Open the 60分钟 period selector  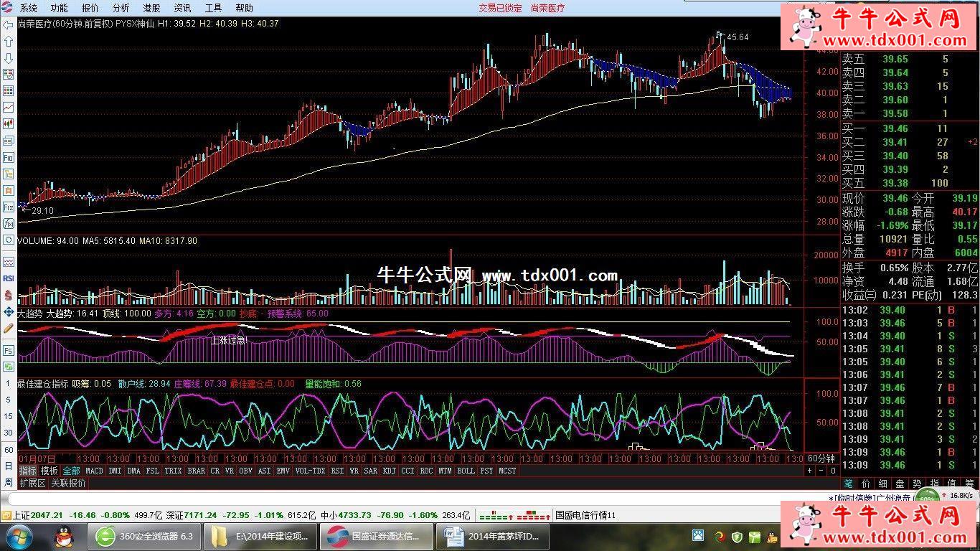(821, 458)
